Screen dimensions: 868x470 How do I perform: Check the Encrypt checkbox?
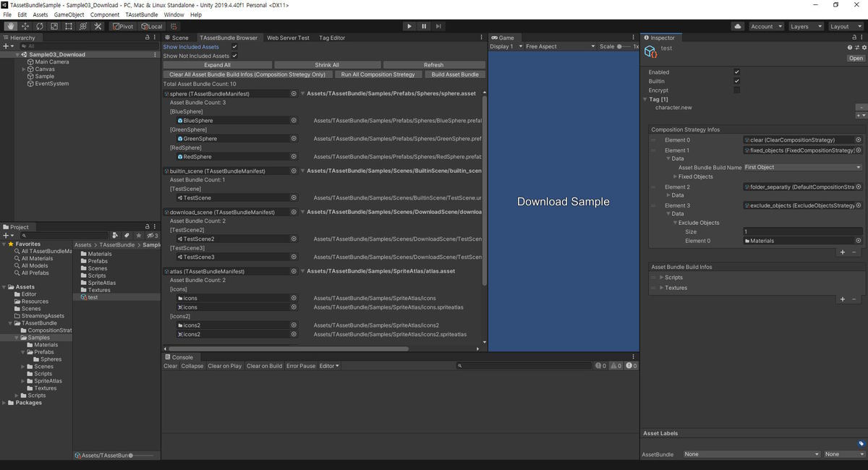[736, 90]
